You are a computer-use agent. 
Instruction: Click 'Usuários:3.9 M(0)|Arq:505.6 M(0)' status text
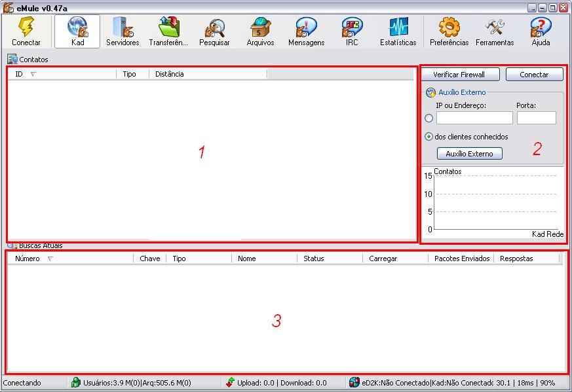[x=137, y=383]
